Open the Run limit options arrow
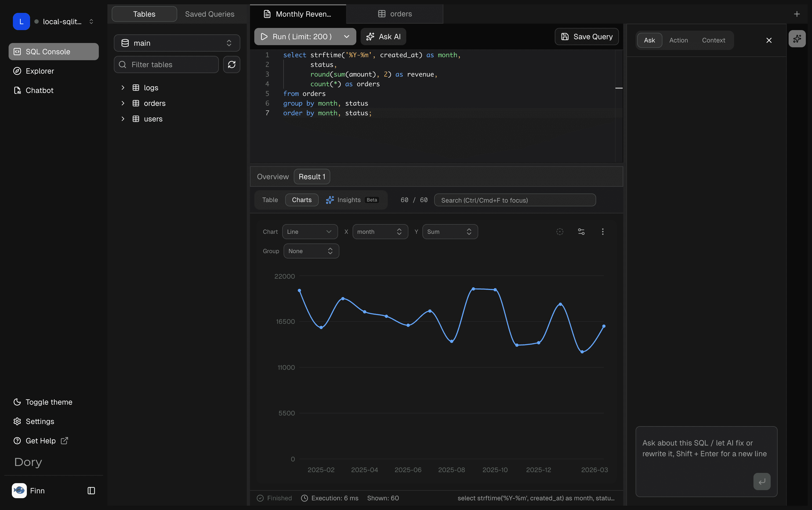The height and width of the screenshot is (510, 812). coord(346,37)
